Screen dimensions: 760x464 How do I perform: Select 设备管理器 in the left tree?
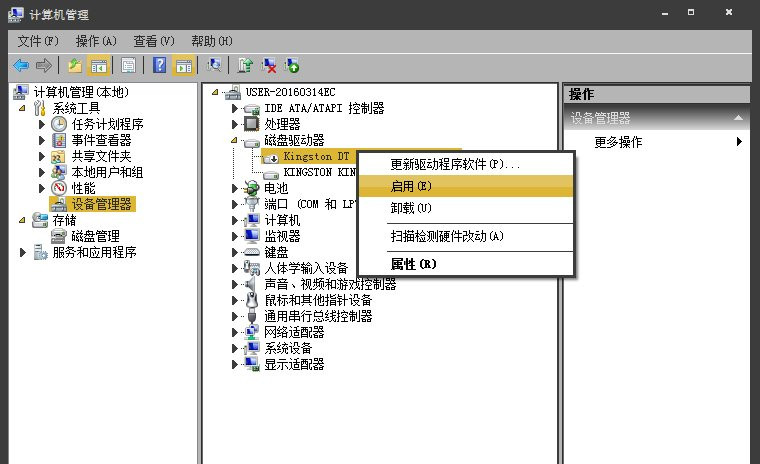pos(101,204)
